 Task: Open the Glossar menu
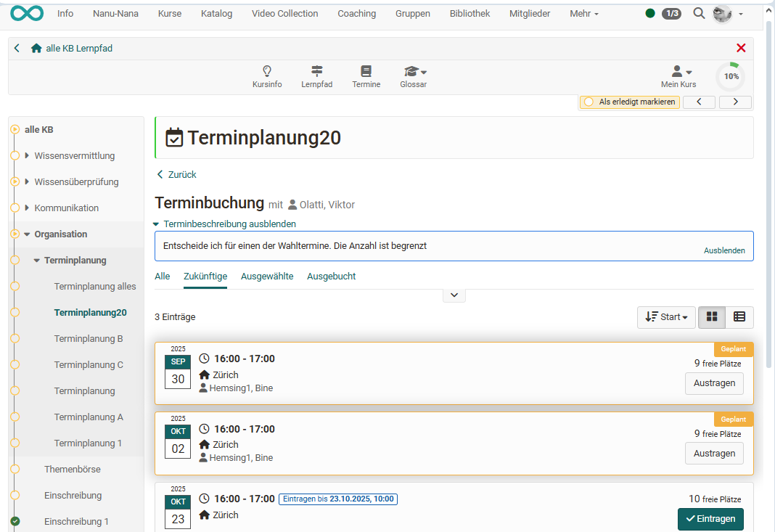tap(412, 75)
